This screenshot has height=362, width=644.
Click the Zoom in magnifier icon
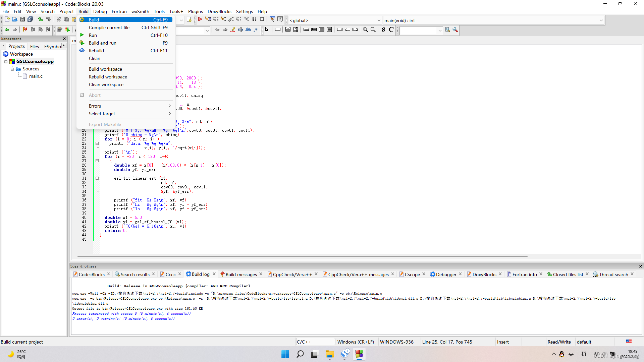pos(366,30)
